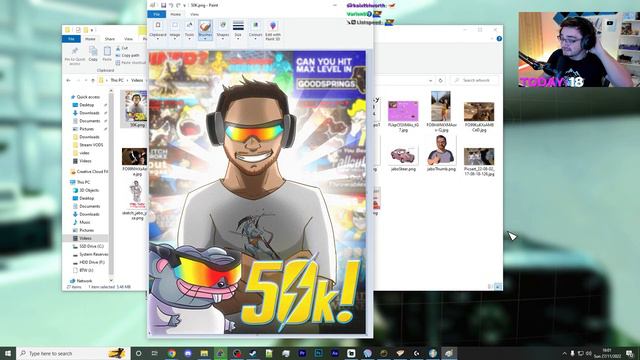The image size is (640, 360).
Task: Open the Clipboard group in Paint ribbon
Action: click(x=158, y=30)
